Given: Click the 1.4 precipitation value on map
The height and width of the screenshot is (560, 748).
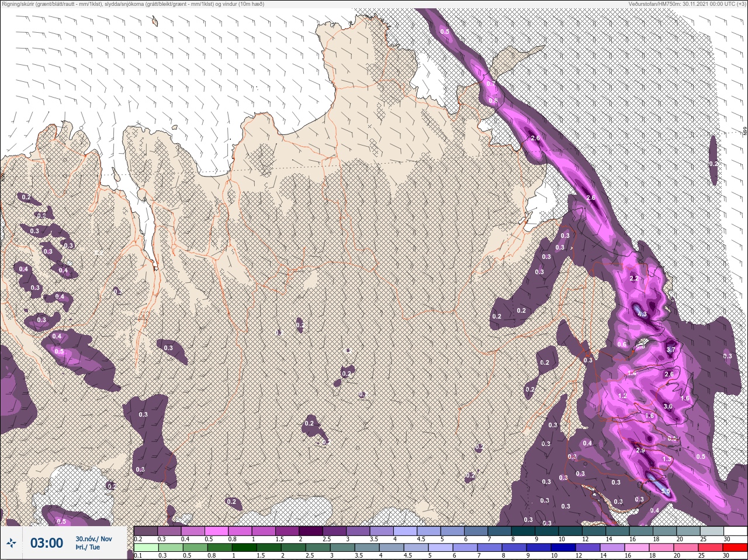Looking at the screenshot, I should (631, 374).
